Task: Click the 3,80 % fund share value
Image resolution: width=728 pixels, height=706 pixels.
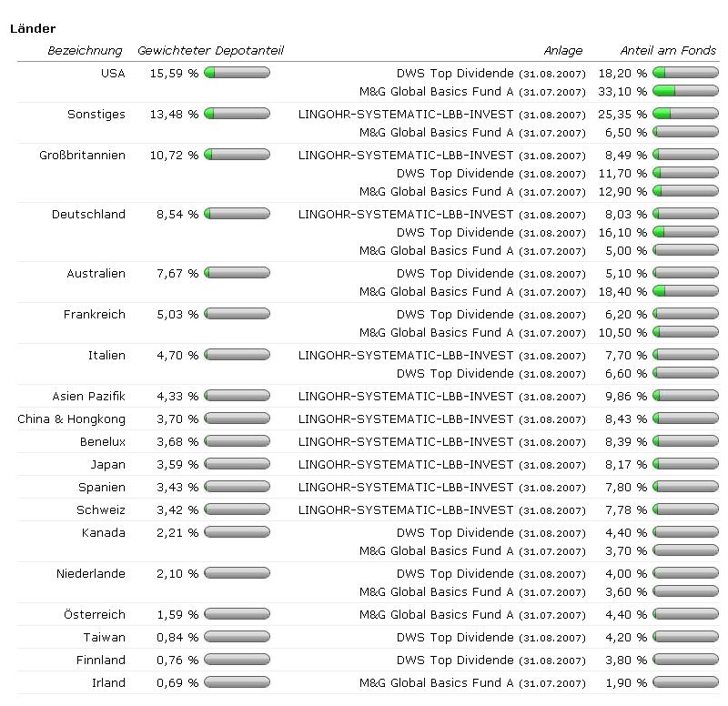Action: (626, 660)
